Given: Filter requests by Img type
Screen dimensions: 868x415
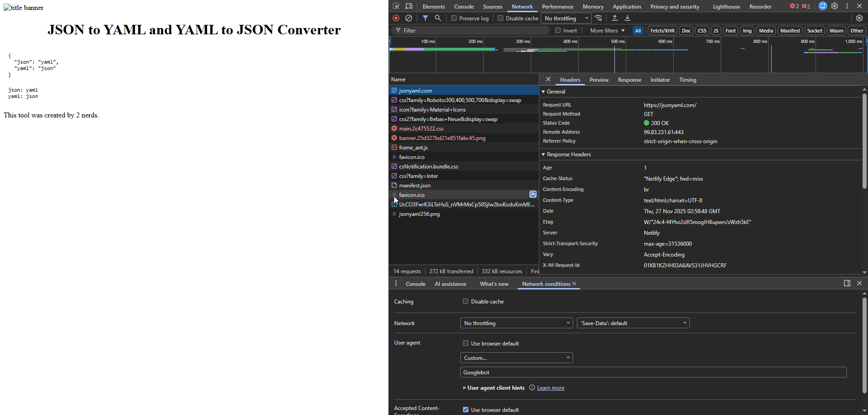Looking at the screenshot, I should click(x=747, y=30).
